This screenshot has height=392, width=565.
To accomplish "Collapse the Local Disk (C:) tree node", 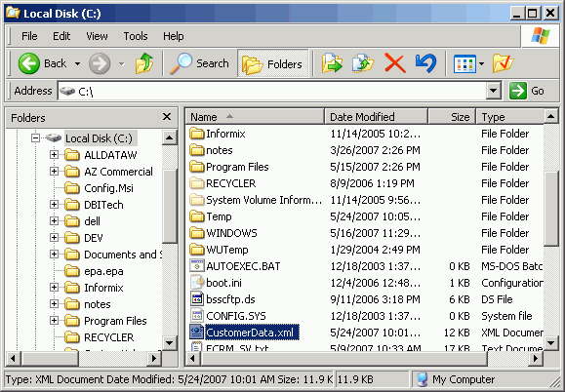I will 35,137.
